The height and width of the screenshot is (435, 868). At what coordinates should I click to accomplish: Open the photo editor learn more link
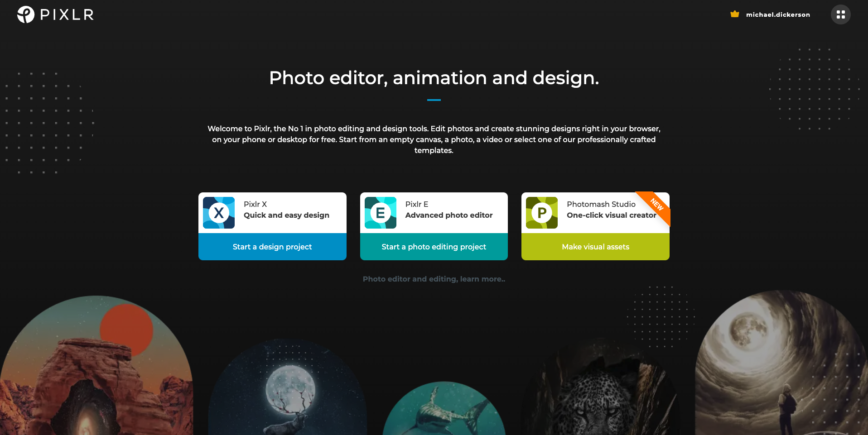click(x=434, y=279)
